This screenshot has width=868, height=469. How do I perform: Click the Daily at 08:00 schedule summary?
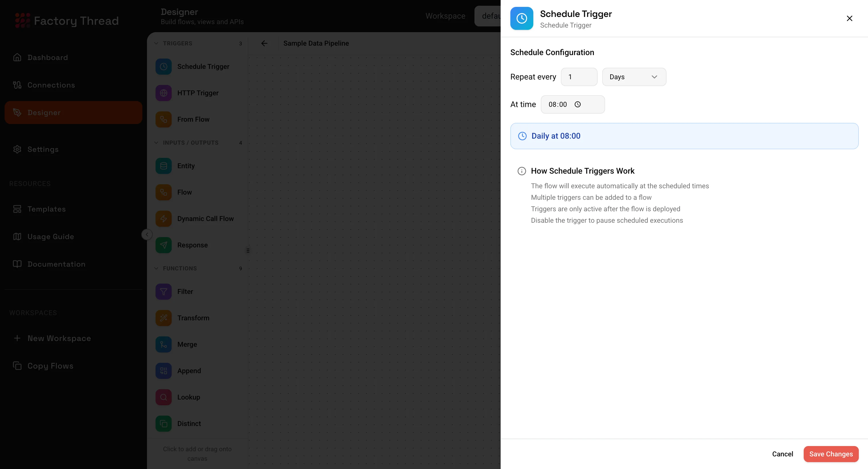[684, 136]
